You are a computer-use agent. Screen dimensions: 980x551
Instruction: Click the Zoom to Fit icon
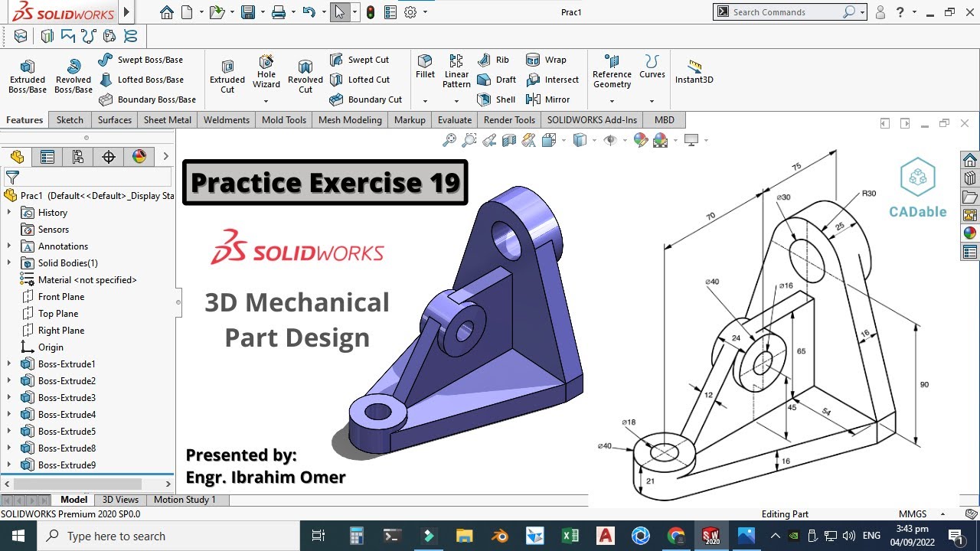click(449, 140)
